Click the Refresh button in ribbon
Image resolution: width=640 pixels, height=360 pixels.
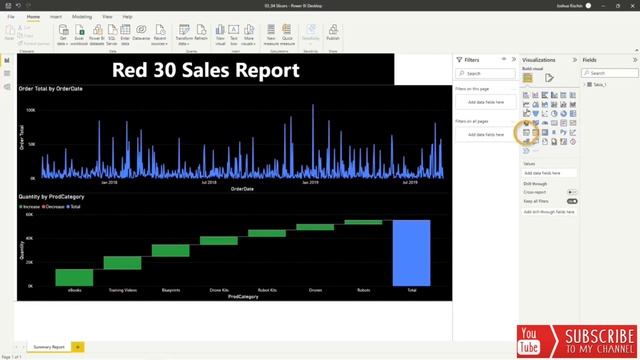coord(201,33)
